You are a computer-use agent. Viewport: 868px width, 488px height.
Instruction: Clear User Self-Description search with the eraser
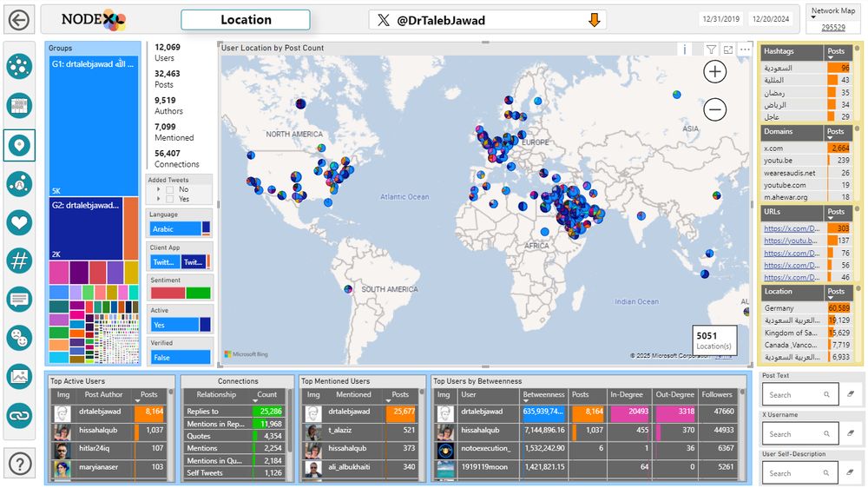(x=851, y=473)
